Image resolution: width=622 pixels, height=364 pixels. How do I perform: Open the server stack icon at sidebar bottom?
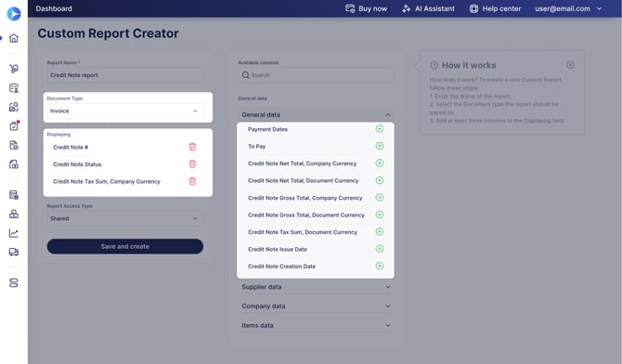point(14,282)
